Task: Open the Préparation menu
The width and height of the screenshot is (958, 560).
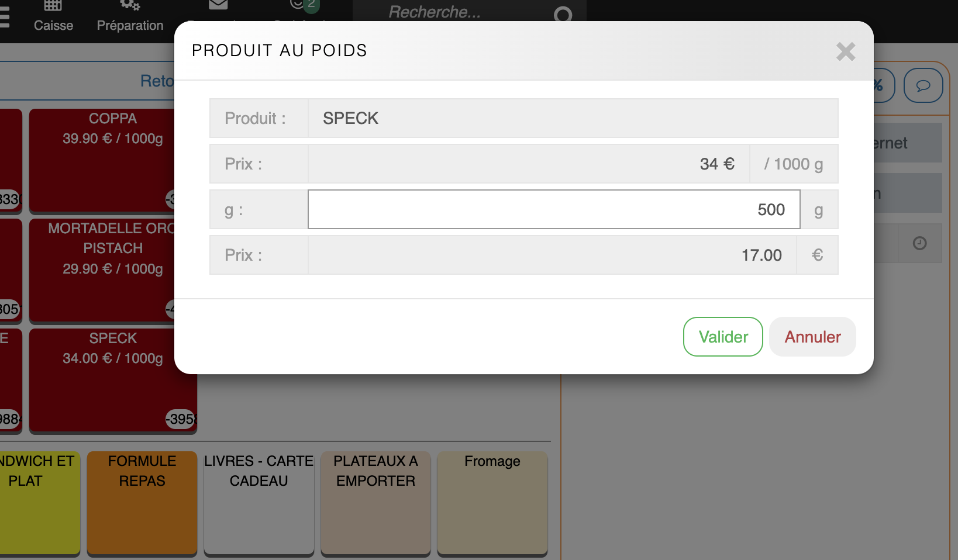Action: click(130, 25)
